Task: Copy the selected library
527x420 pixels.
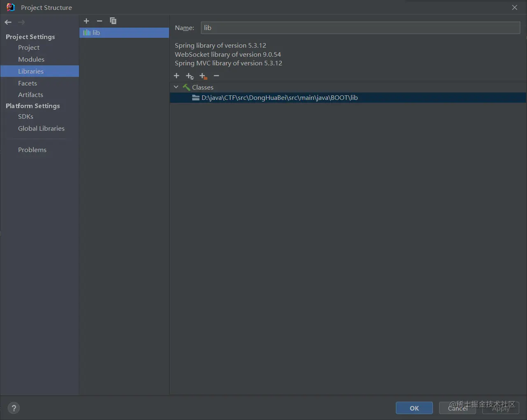Action: coord(113,21)
